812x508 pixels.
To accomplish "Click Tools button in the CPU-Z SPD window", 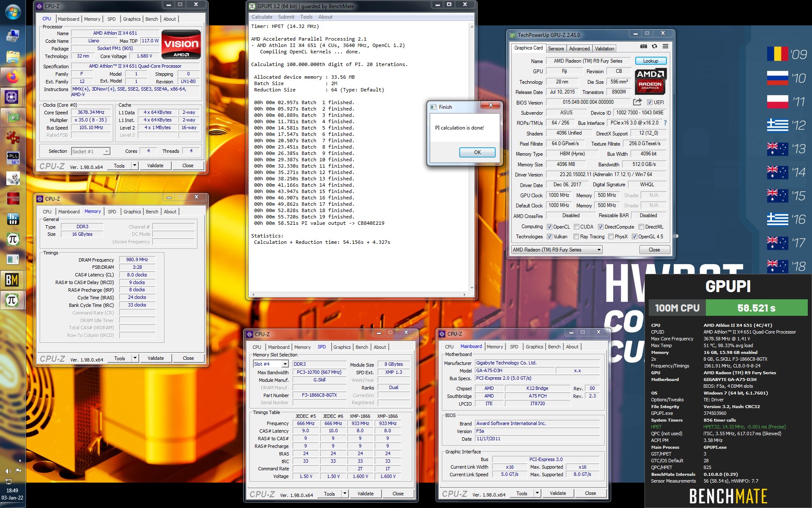I will click(x=329, y=494).
